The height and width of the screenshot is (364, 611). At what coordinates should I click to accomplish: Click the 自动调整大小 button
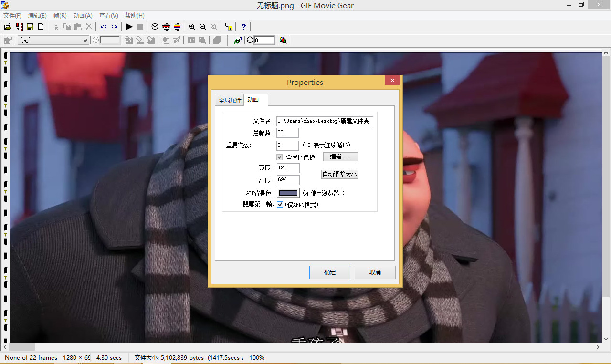click(339, 175)
